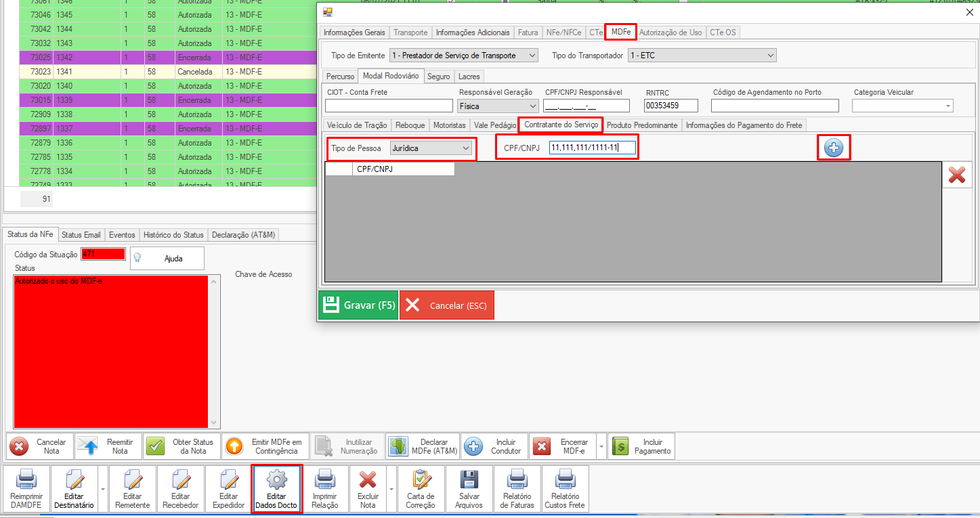
Task: Select the Histórico do Status tab
Action: (x=173, y=235)
